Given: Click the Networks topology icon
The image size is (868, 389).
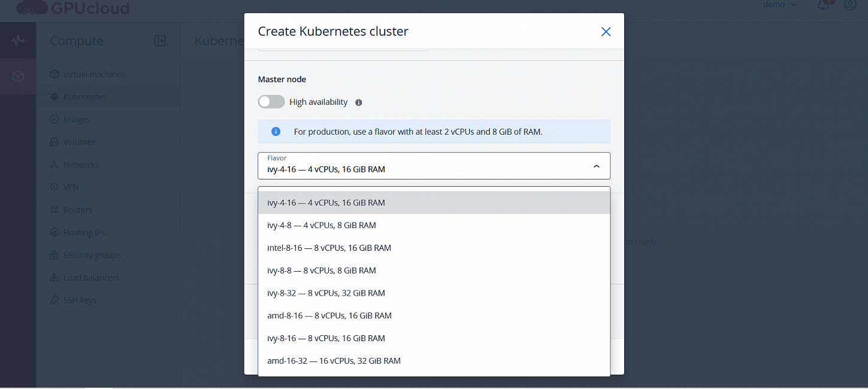Looking at the screenshot, I should point(54,165).
